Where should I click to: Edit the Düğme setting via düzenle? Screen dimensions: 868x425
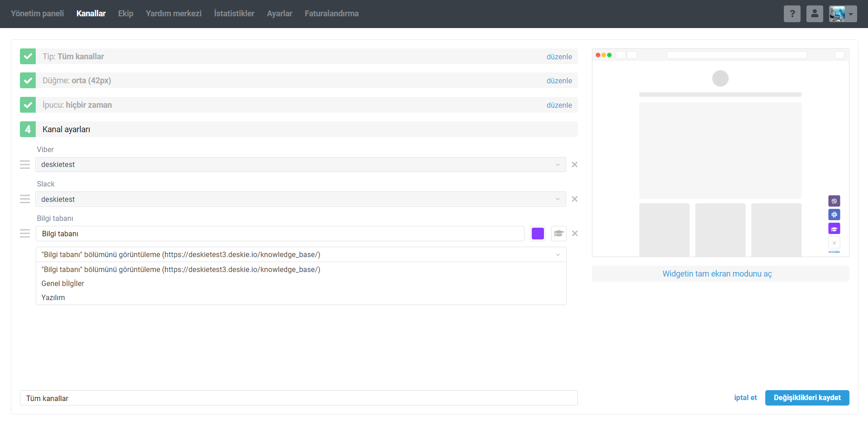(559, 81)
